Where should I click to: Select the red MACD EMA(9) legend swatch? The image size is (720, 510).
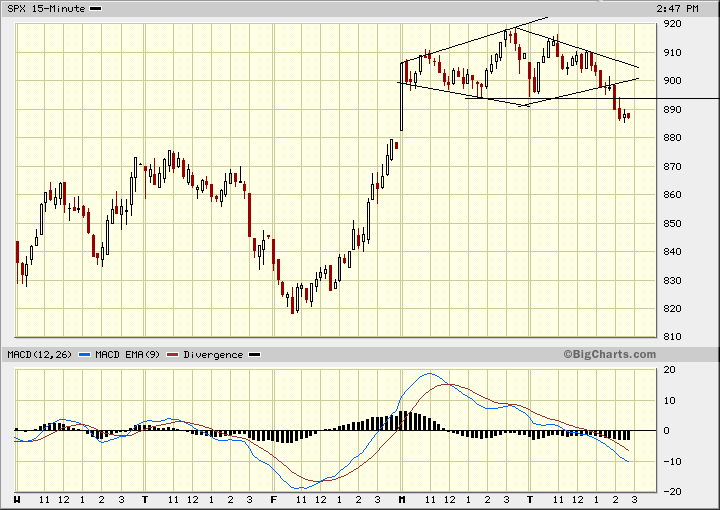tap(173, 355)
